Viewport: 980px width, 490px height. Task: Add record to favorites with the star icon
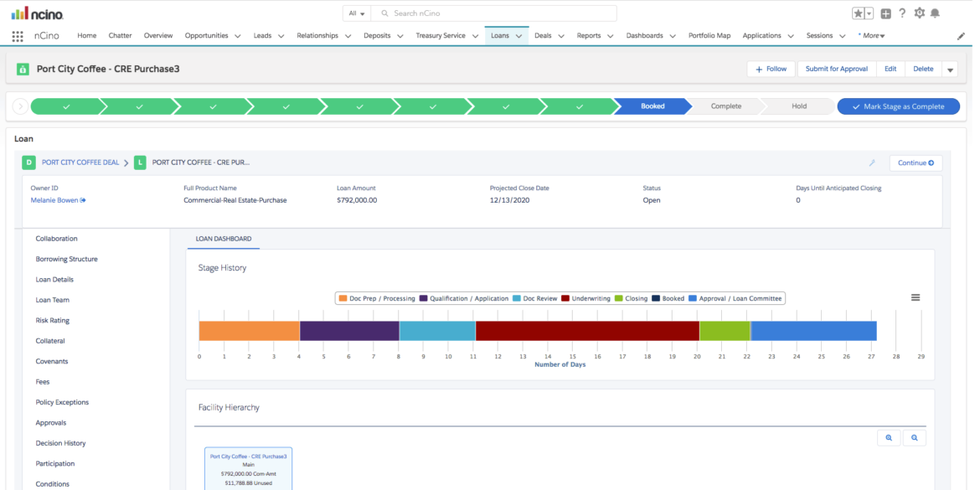click(x=860, y=13)
